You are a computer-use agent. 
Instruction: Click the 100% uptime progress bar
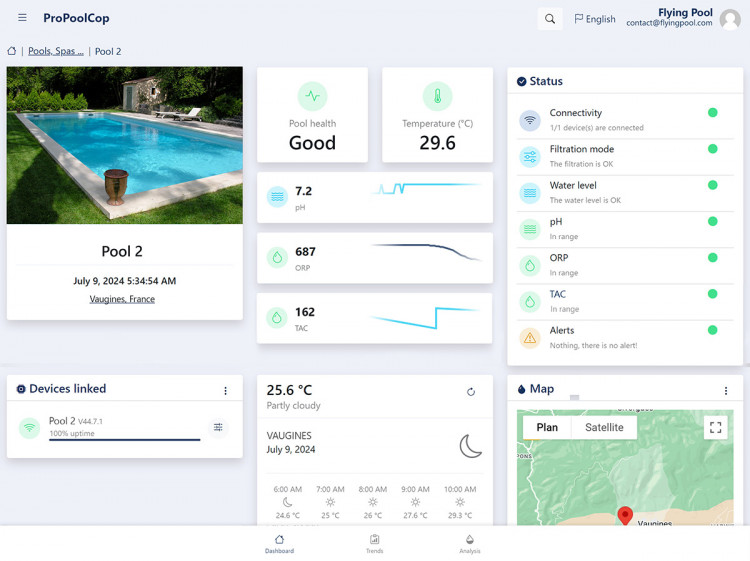pos(124,440)
